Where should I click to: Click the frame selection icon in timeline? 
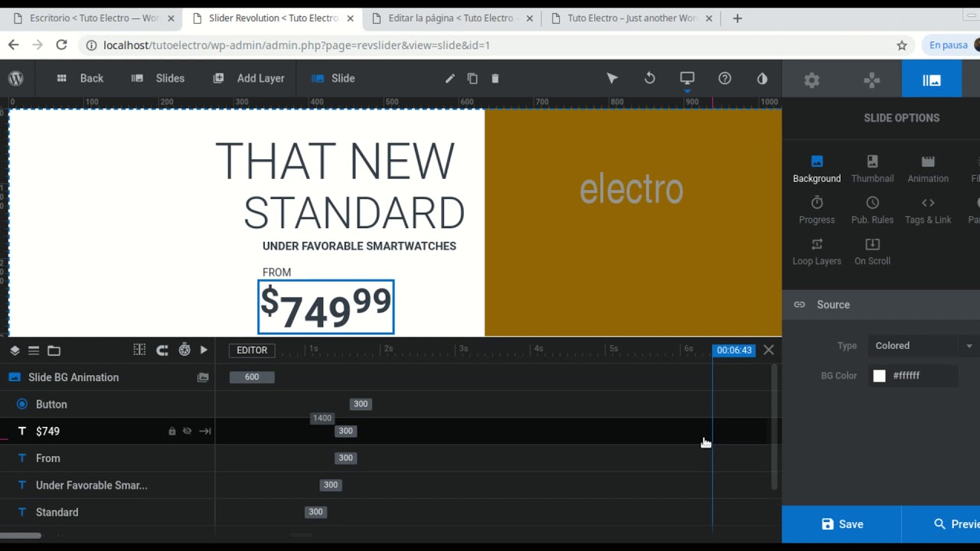(139, 350)
